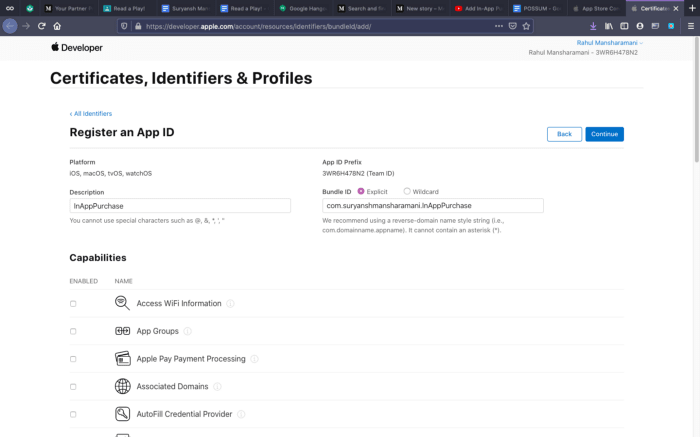Open the Firefox hamburger menu

691,26
